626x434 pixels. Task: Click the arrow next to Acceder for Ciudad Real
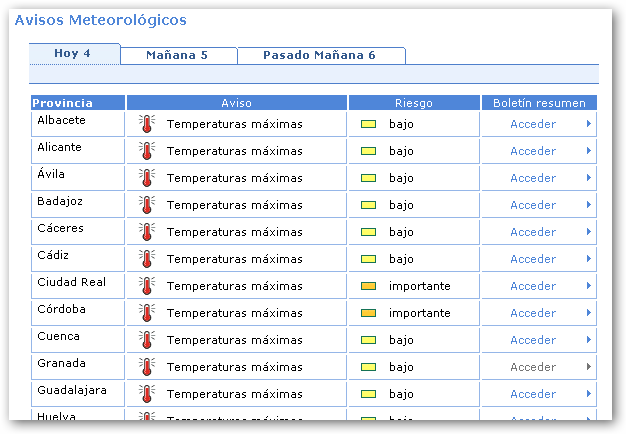[588, 286]
